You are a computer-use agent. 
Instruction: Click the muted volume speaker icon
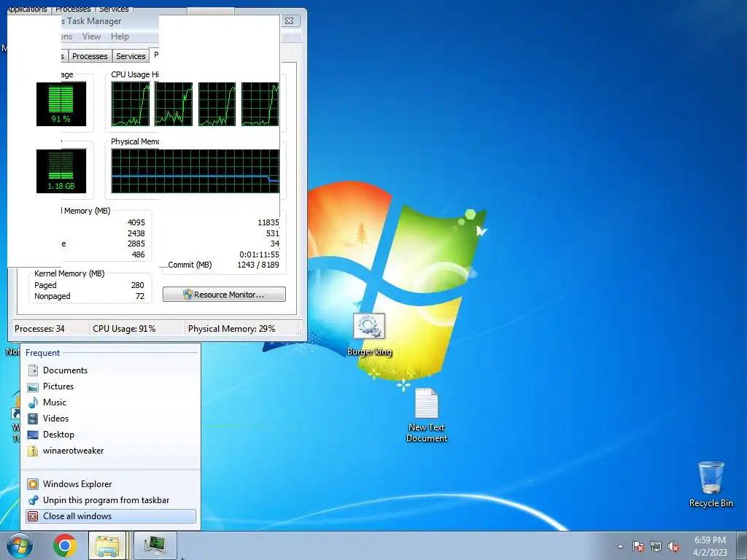point(673,546)
